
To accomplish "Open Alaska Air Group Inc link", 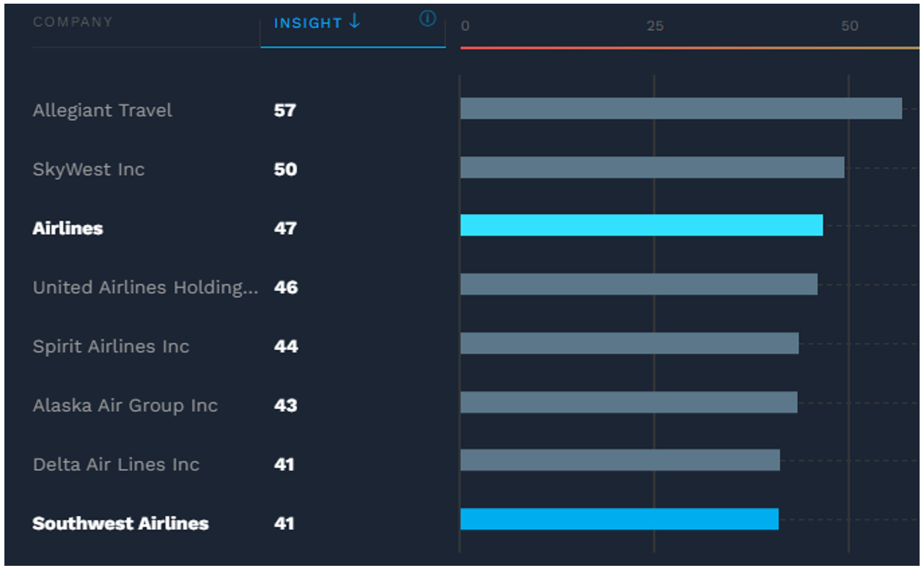I will click(125, 405).
